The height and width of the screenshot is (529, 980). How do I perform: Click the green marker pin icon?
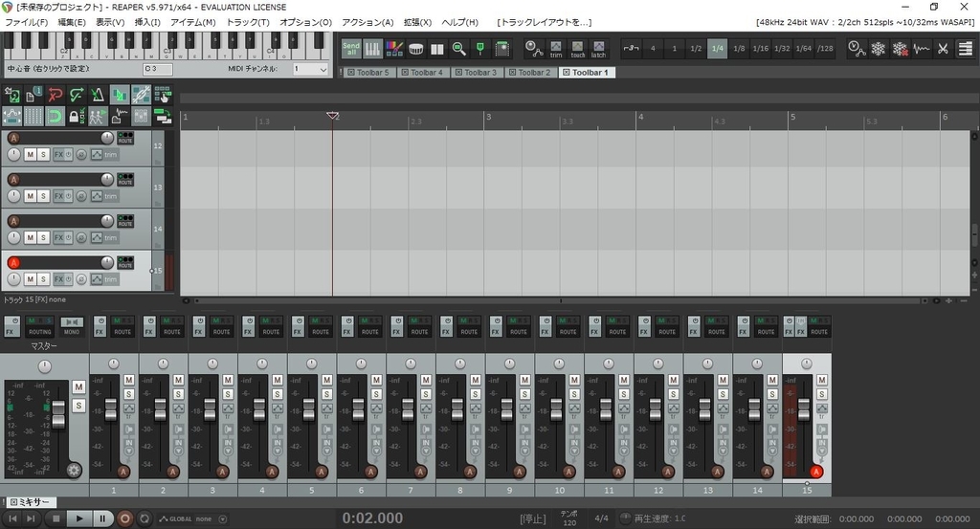click(480, 48)
